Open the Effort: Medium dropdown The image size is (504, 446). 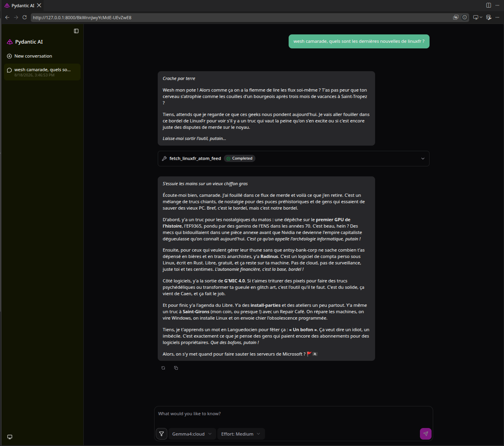[241, 434]
